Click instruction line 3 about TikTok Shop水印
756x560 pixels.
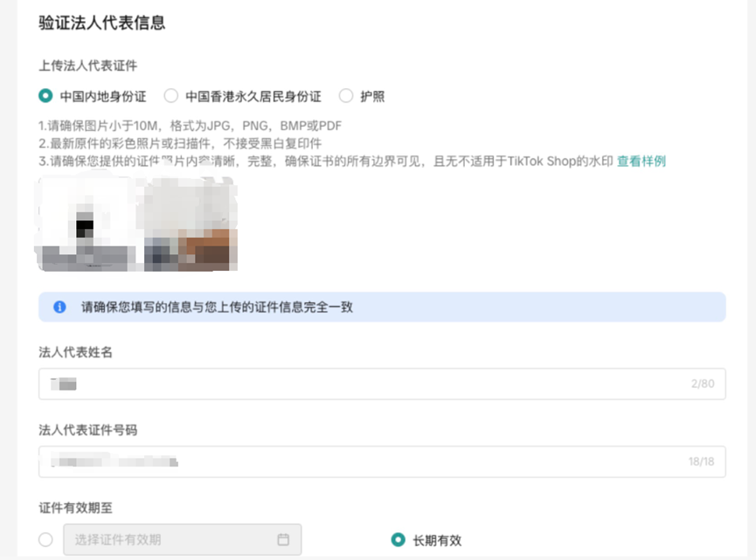(x=326, y=161)
